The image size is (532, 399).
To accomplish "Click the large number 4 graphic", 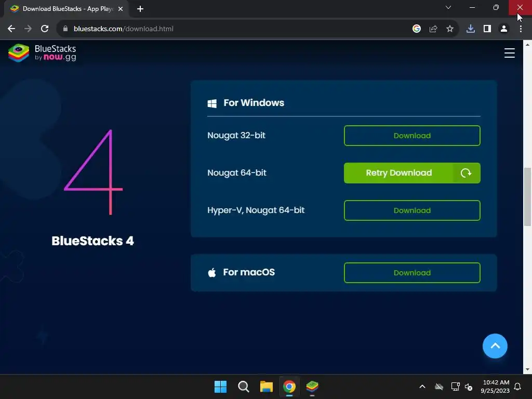I will coord(94,172).
